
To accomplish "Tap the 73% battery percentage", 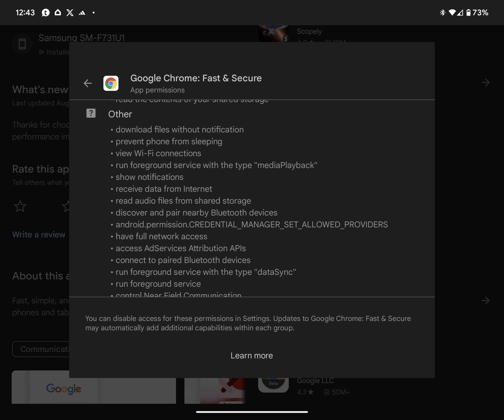I will [480, 13].
